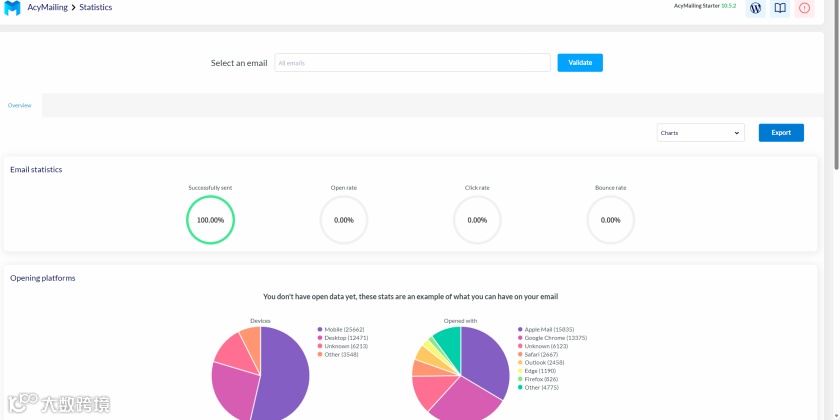Toggle the Desktop (12471) legend swatch
The width and height of the screenshot is (840, 420).
click(320, 338)
